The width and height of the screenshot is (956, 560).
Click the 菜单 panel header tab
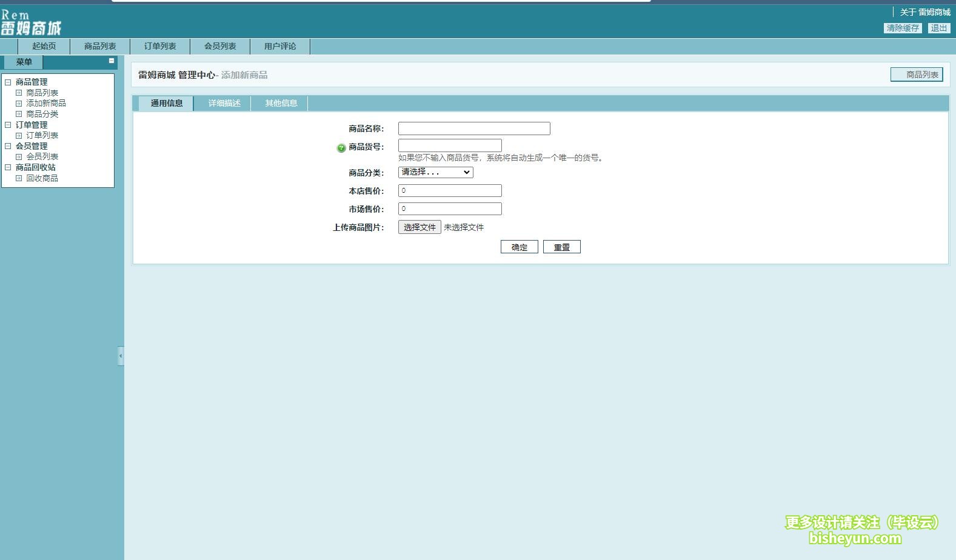coord(24,62)
